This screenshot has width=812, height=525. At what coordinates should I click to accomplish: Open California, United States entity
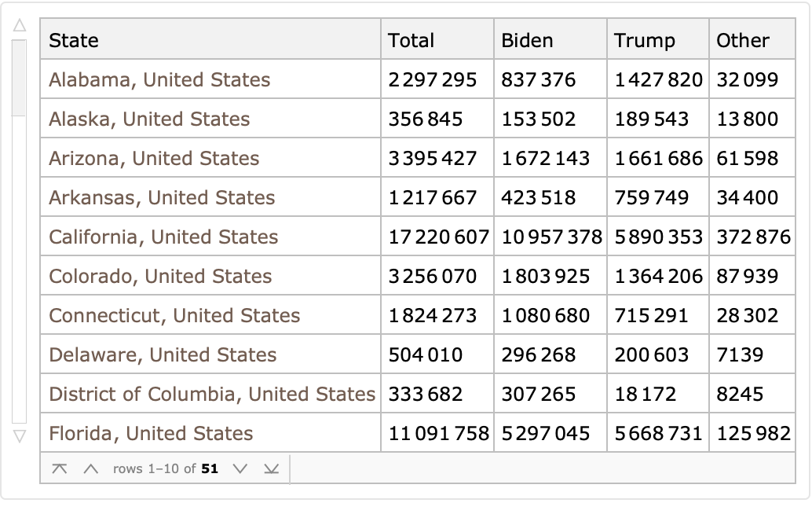[x=163, y=237]
